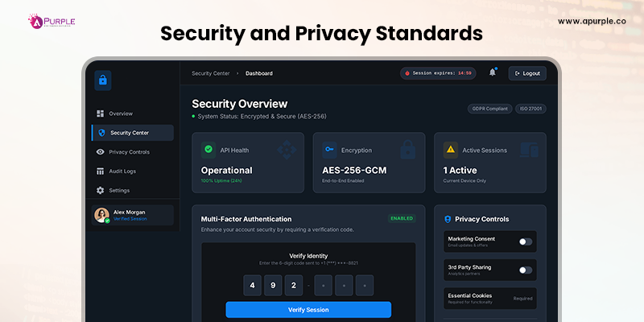Image resolution: width=644 pixels, height=322 pixels.
Task: Click the Audit Logs table icon
Action: coord(100,171)
